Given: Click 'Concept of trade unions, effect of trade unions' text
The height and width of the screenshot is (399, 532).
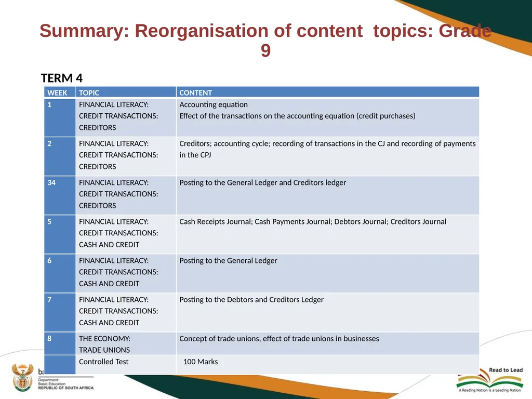Looking at the screenshot, I should pyautogui.click(x=279, y=339).
